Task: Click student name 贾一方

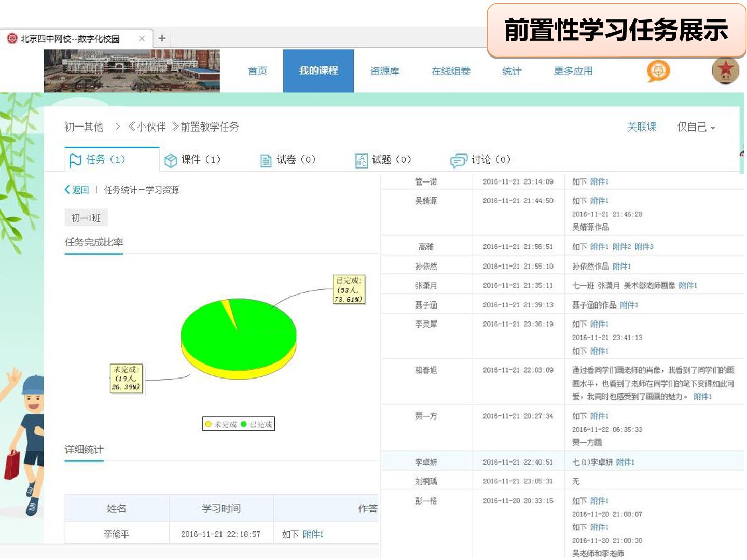Action: click(x=426, y=416)
